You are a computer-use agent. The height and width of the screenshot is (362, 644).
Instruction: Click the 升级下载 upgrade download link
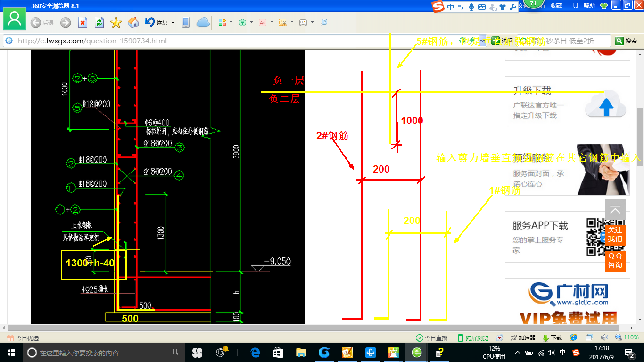532,90
